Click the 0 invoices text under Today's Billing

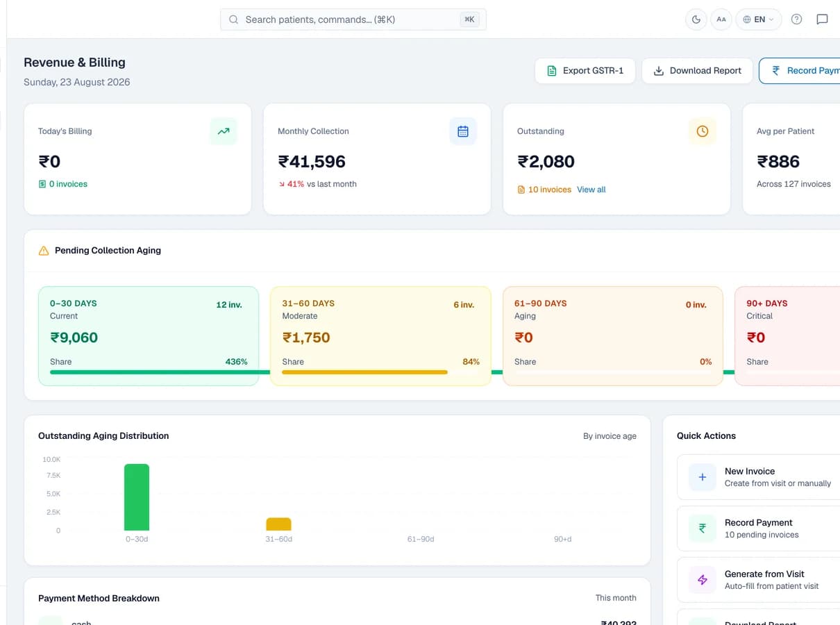point(68,184)
